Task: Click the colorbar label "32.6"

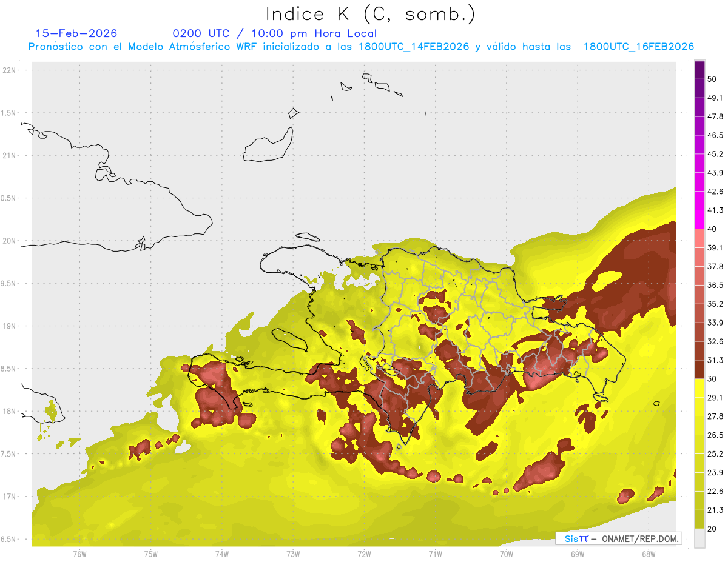Action: [x=715, y=341]
